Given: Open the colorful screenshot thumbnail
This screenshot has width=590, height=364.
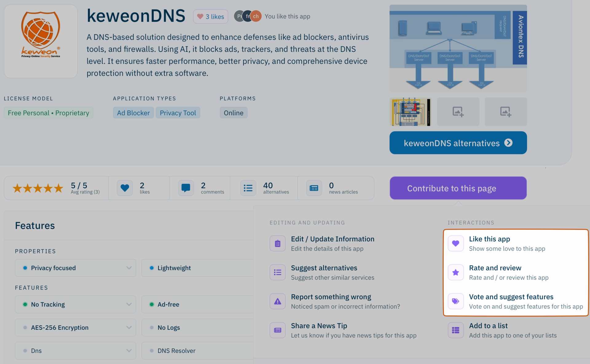Looking at the screenshot, I should tap(411, 112).
